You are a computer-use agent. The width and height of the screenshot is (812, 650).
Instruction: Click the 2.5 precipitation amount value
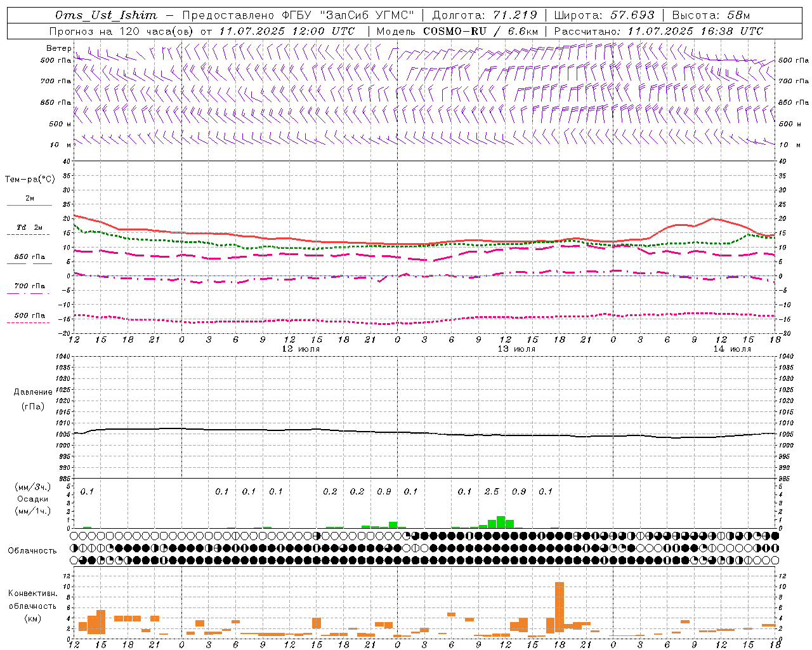point(492,491)
